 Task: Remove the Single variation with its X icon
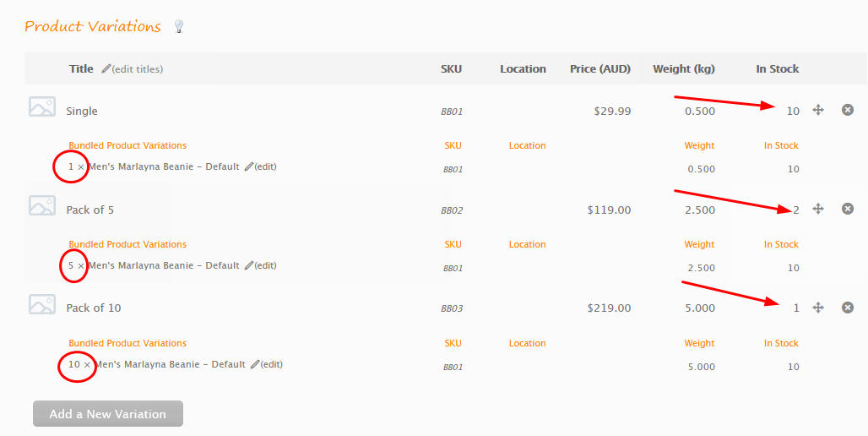coord(848,110)
